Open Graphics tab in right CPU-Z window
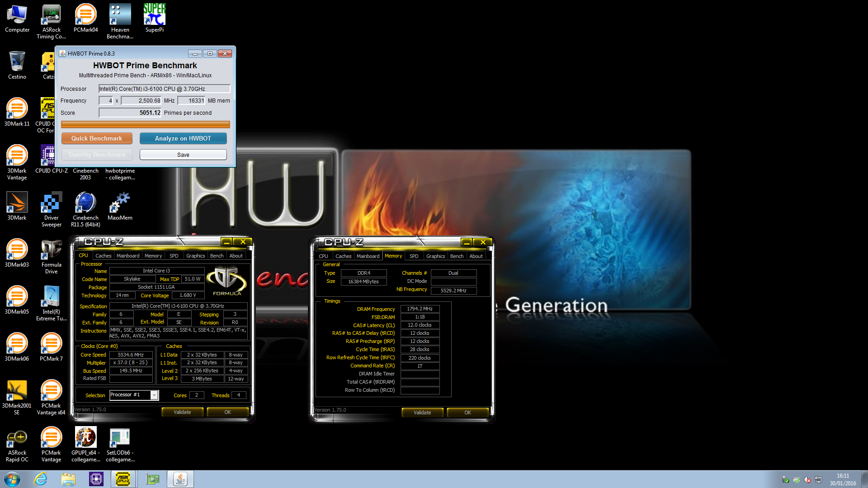 [435, 256]
